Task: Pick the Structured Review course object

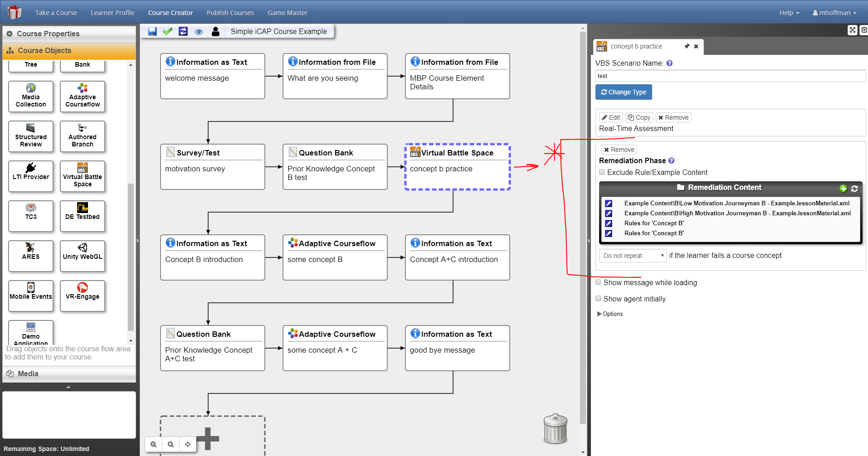Action: (x=31, y=136)
